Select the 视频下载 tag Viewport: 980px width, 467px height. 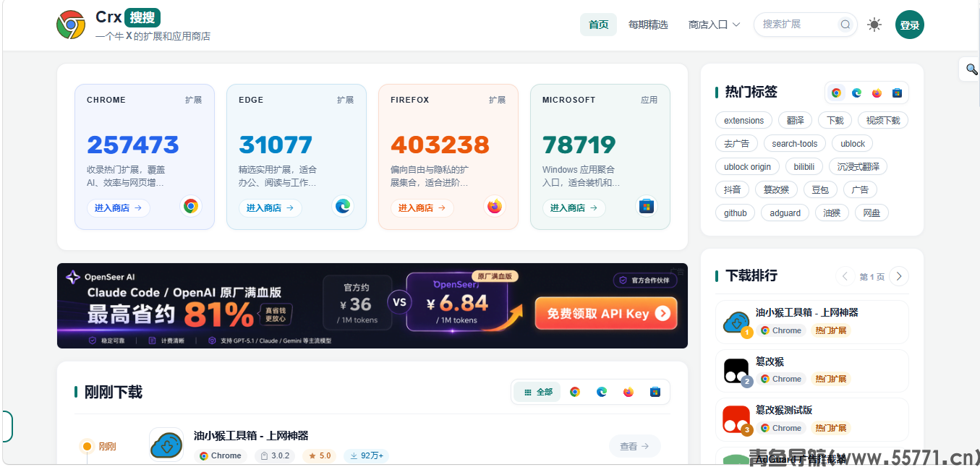pos(883,121)
